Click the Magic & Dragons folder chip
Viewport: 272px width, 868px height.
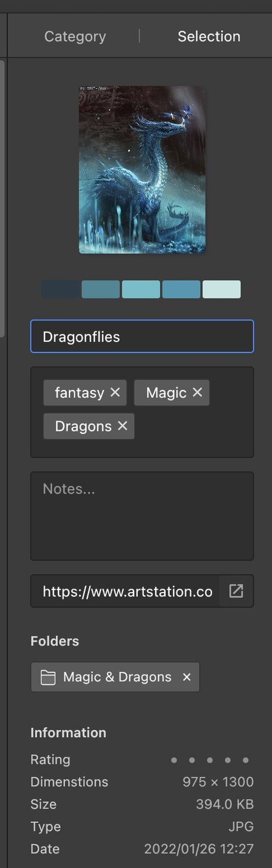point(115,677)
